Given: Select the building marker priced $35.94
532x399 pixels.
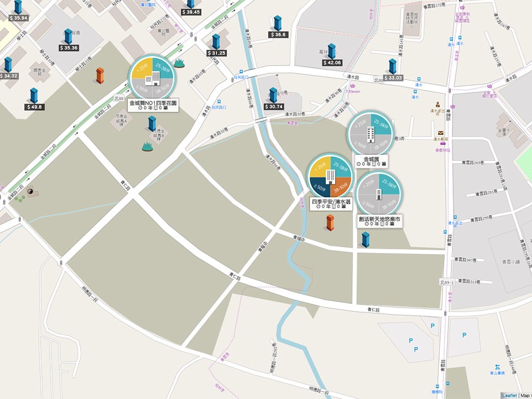Looking at the screenshot, I should [x=18, y=7].
